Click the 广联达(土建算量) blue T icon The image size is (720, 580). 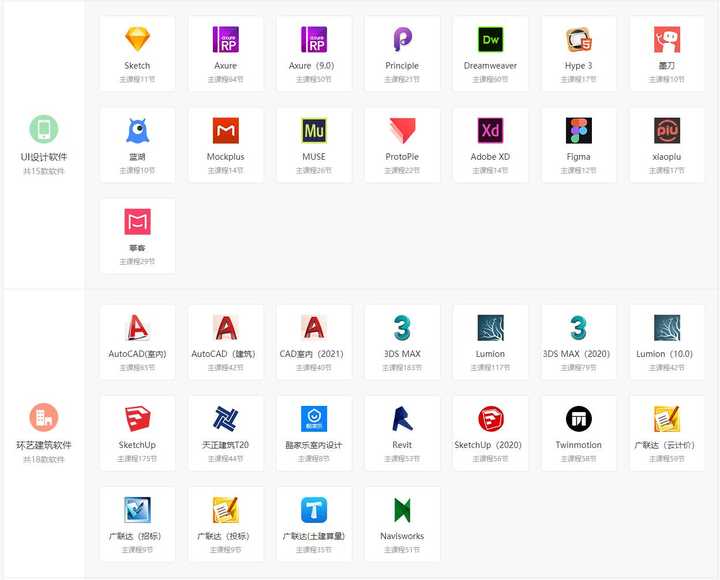[314, 510]
